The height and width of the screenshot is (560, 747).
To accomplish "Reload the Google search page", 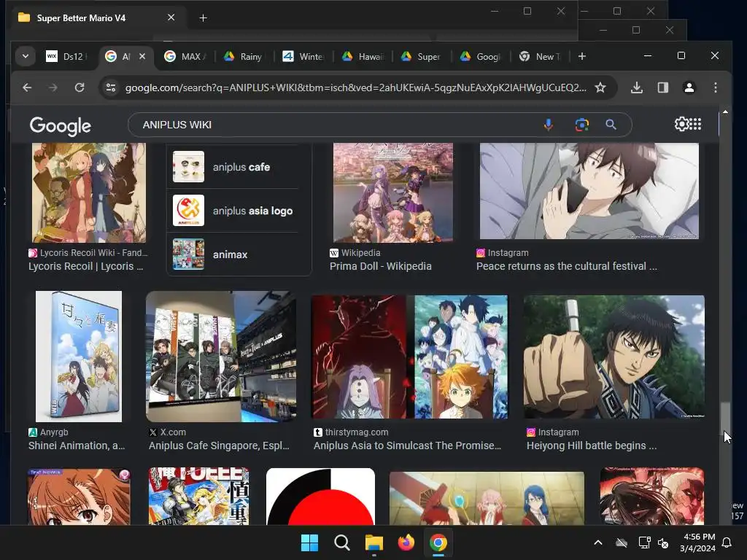I will (x=80, y=87).
